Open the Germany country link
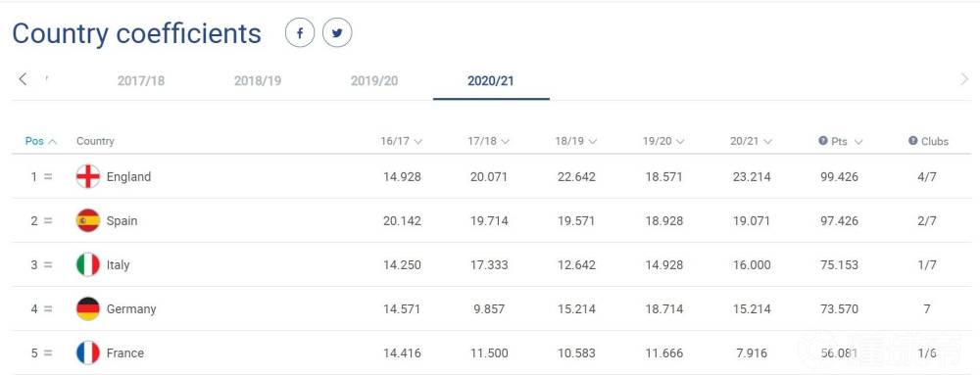The width and height of the screenshot is (980, 375). pos(131,308)
